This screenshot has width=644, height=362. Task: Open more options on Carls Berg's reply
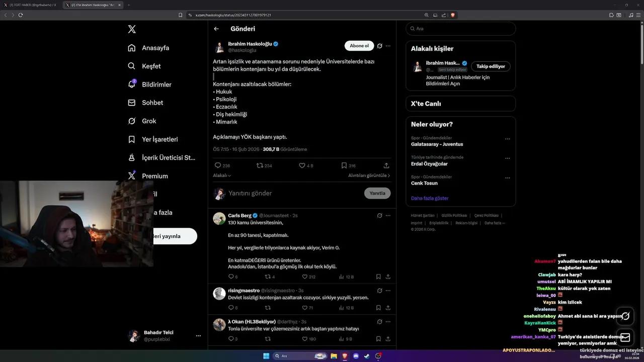(388, 215)
